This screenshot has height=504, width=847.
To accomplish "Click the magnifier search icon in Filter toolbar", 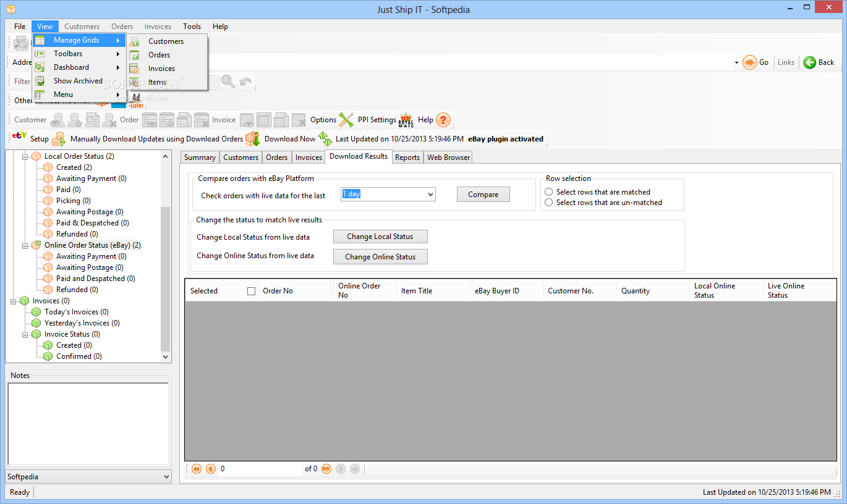I will 228,81.
